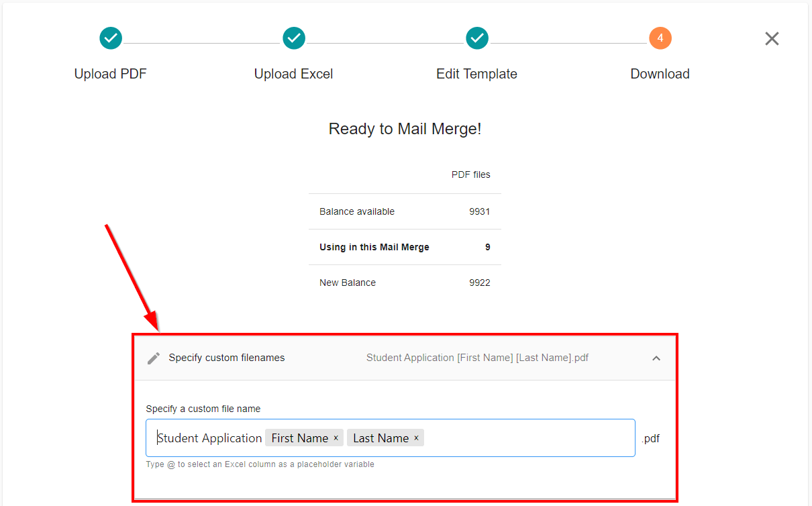Open the Download step

click(660, 74)
